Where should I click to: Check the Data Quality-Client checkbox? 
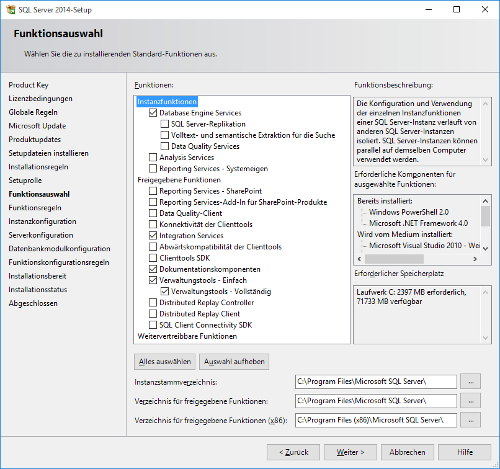[x=153, y=213]
